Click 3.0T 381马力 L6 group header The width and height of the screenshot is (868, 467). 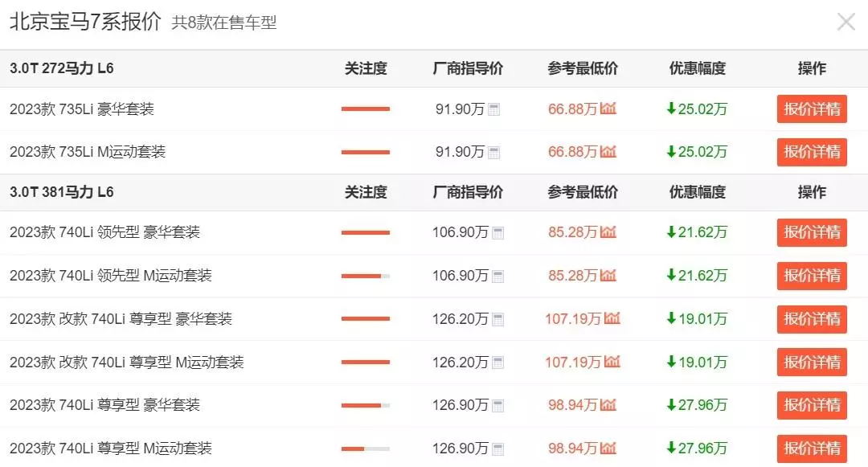(61, 192)
